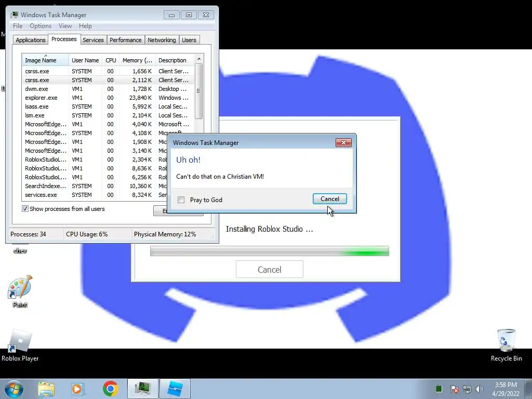Open the clock showing 3:58 PM
This screenshot has width=532, height=399.
click(x=506, y=389)
